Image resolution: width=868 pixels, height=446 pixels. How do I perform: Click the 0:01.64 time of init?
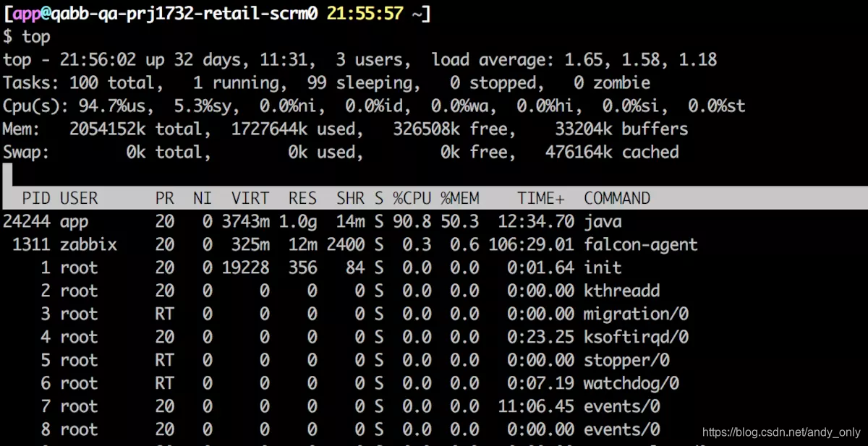pyautogui.click(x=541, y=267)
